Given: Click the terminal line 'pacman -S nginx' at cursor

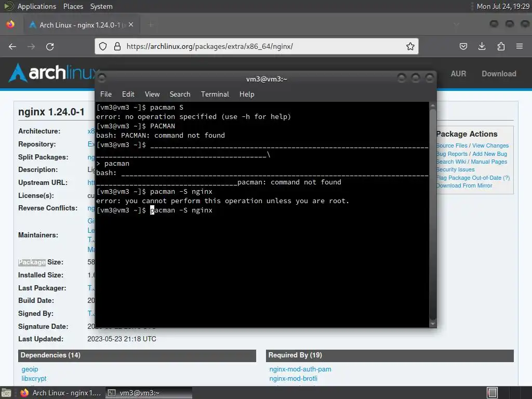Looking at the screenshot, I should [181, 210].
